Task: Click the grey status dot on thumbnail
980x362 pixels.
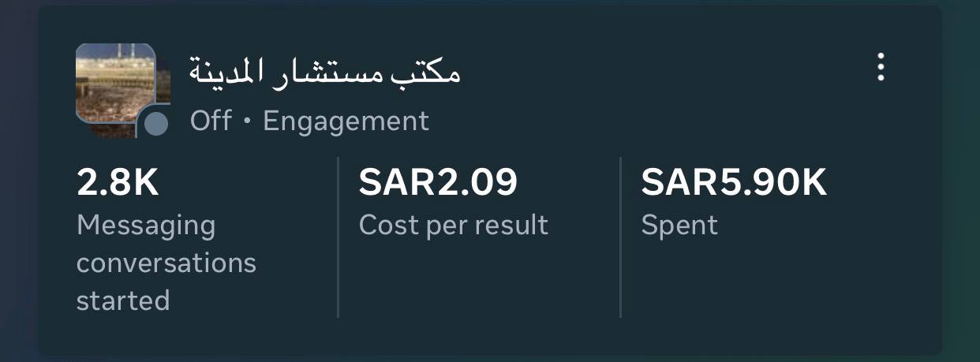Action: tap(157, 123)
